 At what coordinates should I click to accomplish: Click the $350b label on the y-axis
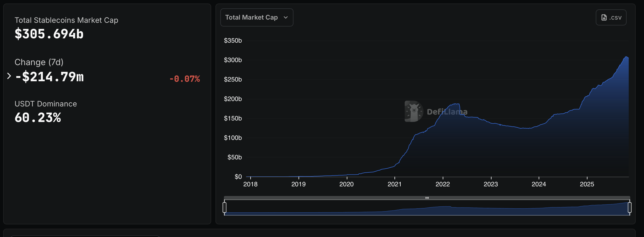(x=233, y=40)
